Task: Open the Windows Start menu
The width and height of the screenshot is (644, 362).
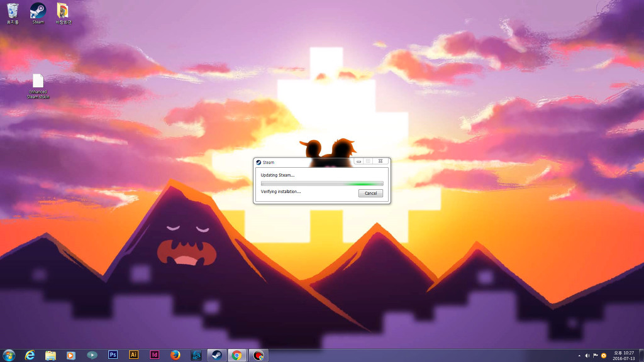Action: pyautogui.click(x=9, y=355)
